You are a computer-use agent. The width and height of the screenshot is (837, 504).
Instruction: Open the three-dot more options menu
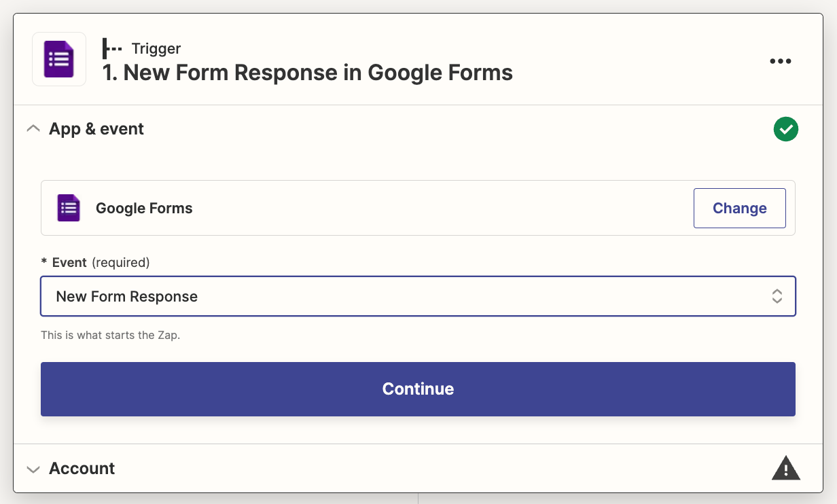tap(780, 61)
